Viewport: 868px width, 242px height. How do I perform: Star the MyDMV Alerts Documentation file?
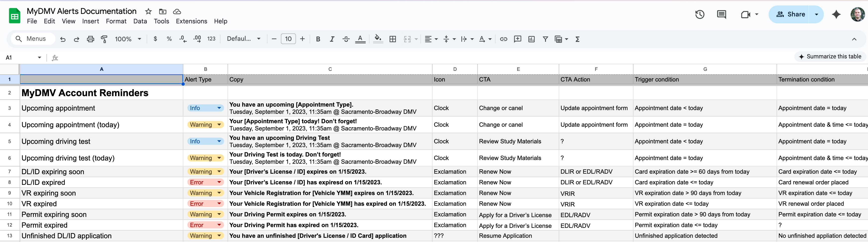pos(148,11)
